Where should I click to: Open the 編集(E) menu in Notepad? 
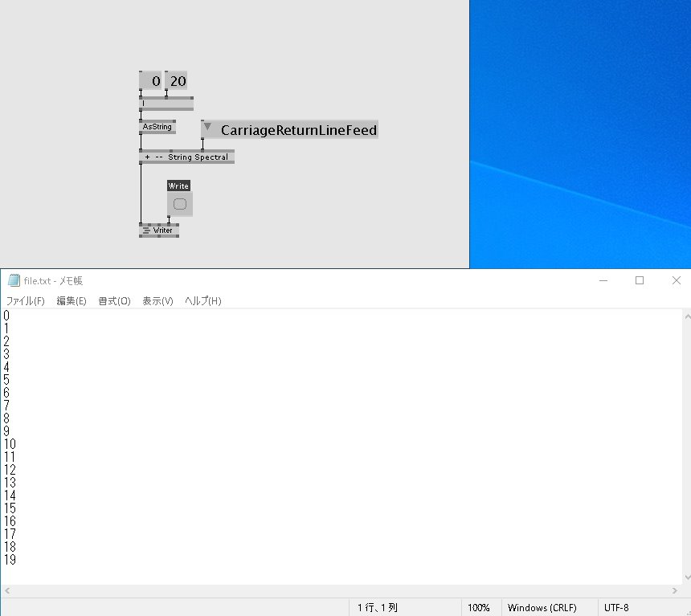coord(72,301)
